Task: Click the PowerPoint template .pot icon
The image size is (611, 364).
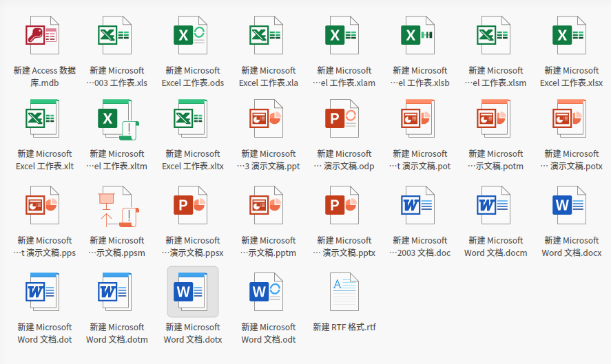Action: click(417, 118)
